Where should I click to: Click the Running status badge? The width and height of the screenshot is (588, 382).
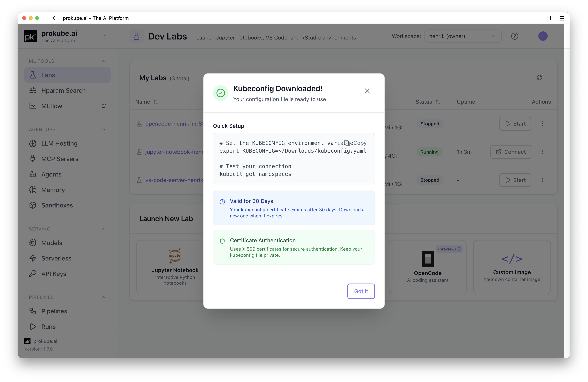429,152
